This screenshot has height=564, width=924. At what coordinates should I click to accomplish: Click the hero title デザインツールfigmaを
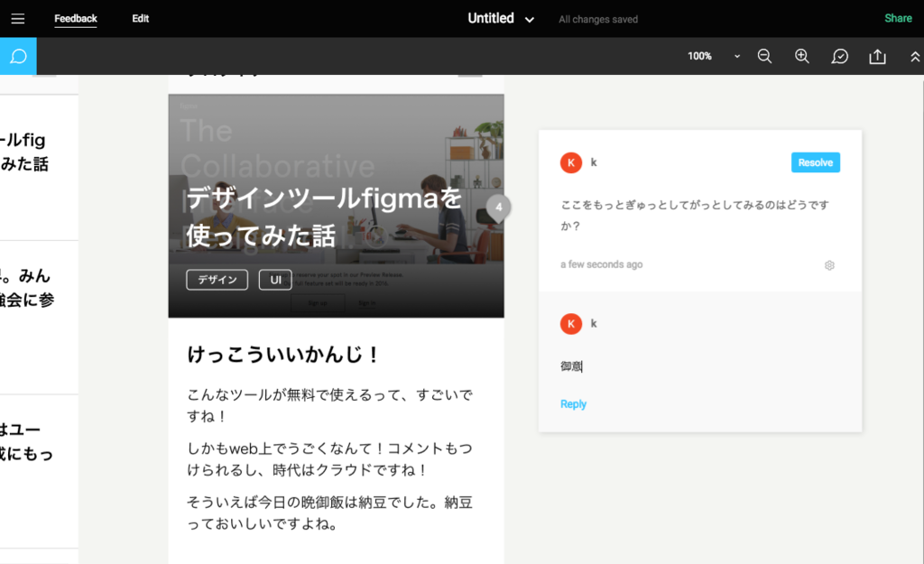click(324, 198)
